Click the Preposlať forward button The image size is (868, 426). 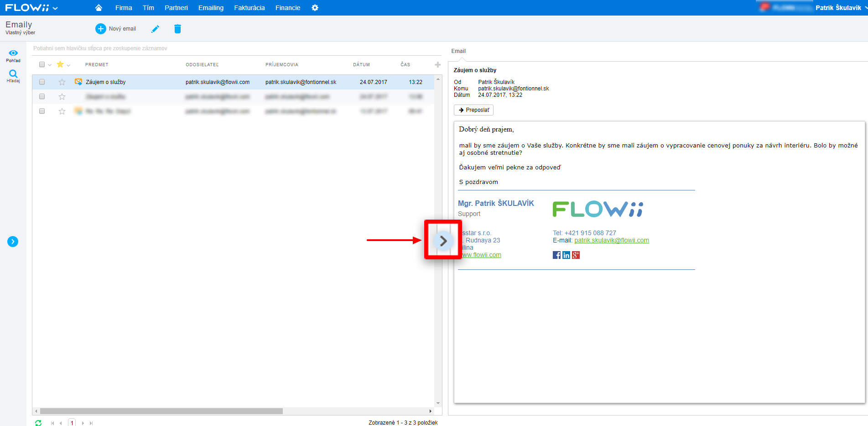click(x=473, y=110)
